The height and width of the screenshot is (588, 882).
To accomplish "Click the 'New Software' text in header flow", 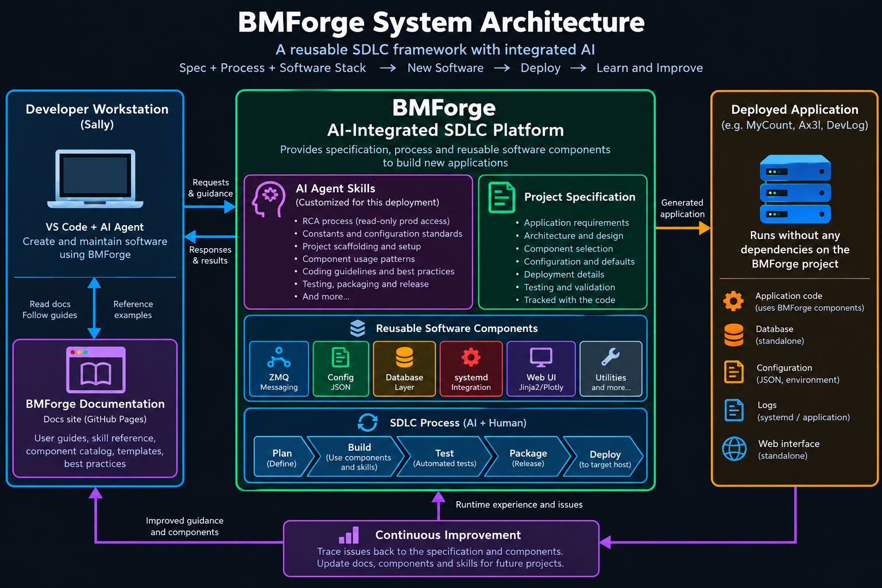I will click(x=446, y=68).
